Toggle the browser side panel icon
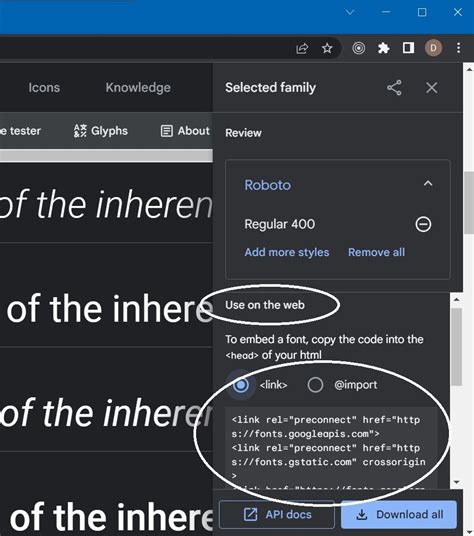This screenshot has height=536, width=474. [408, 48]
